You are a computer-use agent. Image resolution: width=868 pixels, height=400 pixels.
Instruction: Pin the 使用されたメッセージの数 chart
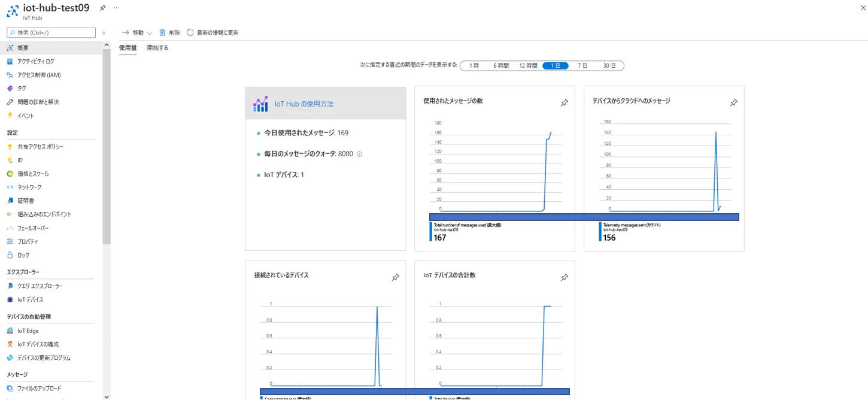(x=564, y=103)
